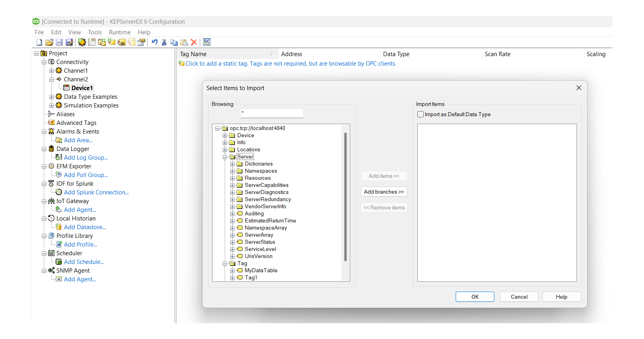Expand the ServerStatus node
The width and height of the screenshot is (644, 339).
233,242
